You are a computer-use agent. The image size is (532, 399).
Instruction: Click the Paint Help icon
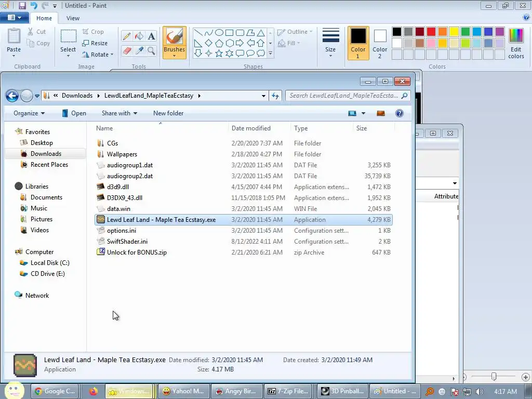(x=526, y=18)
